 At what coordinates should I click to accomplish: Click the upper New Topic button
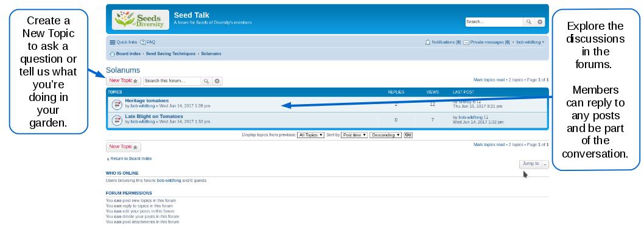point(123,81)
